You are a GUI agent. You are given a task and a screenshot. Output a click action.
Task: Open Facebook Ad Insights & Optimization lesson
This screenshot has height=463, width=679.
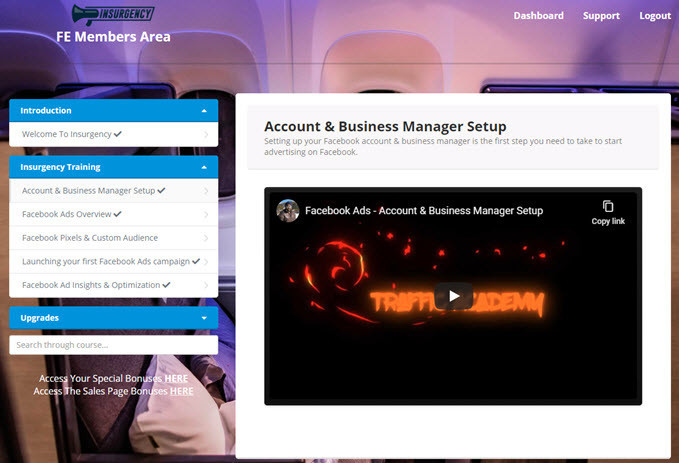[113, 285]
